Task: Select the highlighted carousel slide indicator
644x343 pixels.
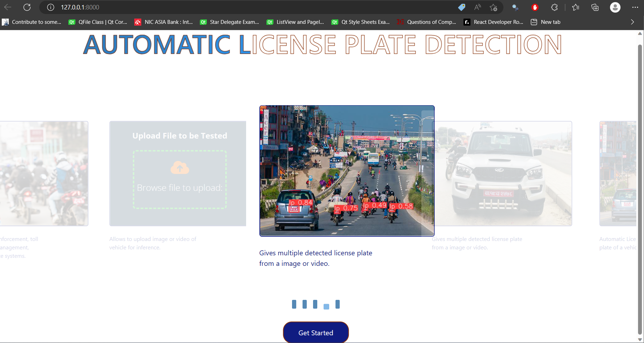Action: tap(326, 306)
